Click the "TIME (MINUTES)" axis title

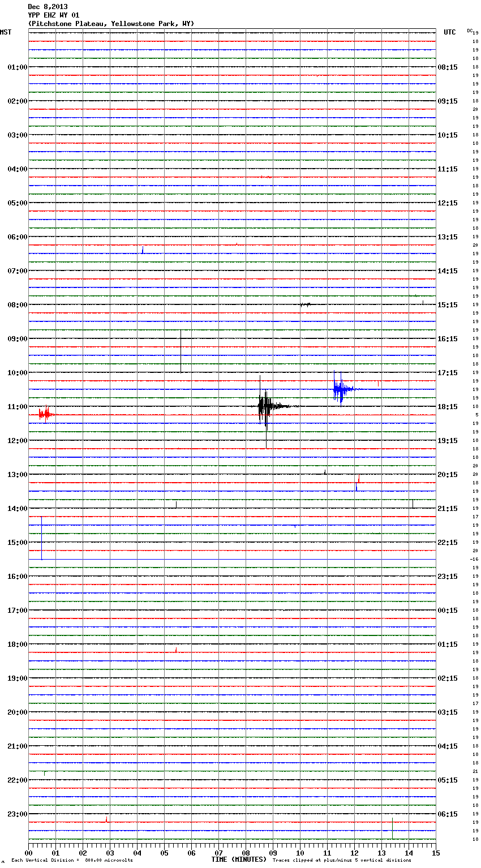tap(239, 860)
